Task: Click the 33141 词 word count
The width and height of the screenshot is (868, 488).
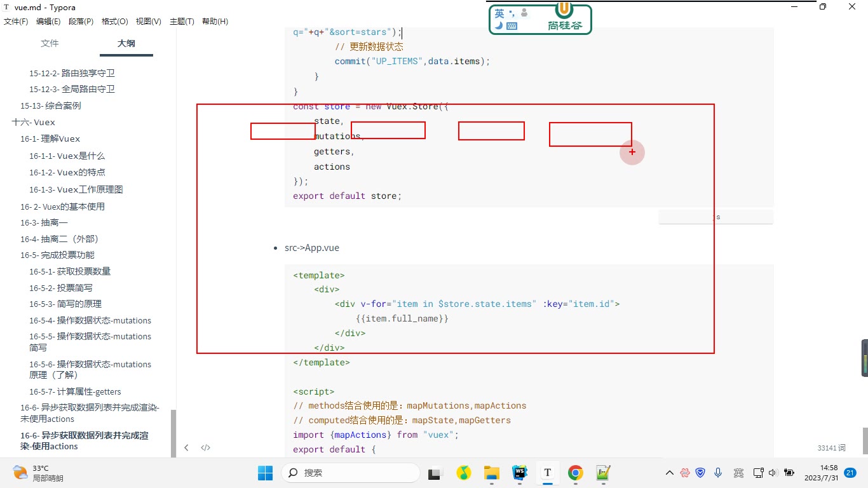Action: click(x=832, y=448)
